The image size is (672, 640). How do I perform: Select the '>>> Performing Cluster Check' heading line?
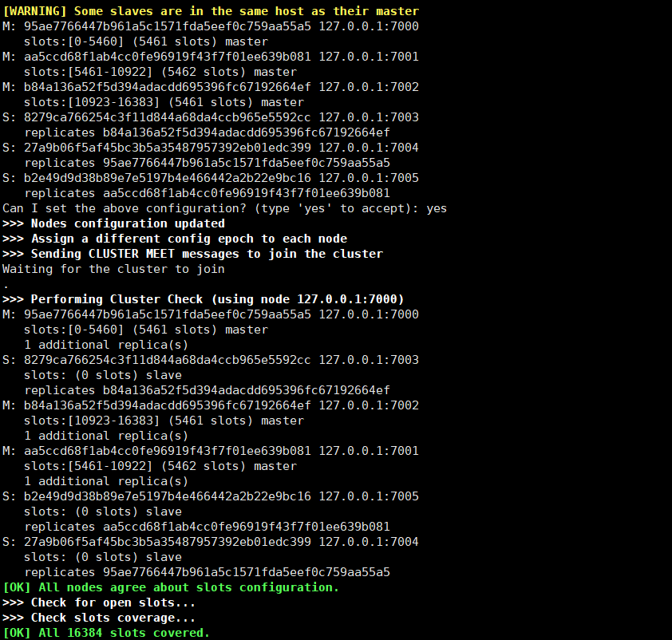point(204,299)
